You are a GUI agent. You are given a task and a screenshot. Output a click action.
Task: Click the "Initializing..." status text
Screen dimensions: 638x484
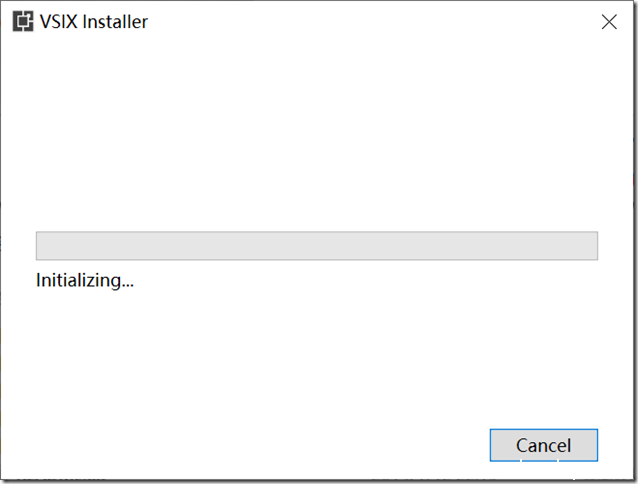pos(85,280)
